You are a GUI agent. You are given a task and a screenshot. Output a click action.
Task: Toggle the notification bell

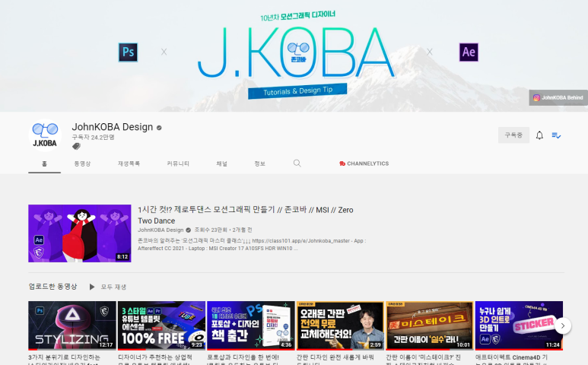pyautogui.click(x=539, y=135)
